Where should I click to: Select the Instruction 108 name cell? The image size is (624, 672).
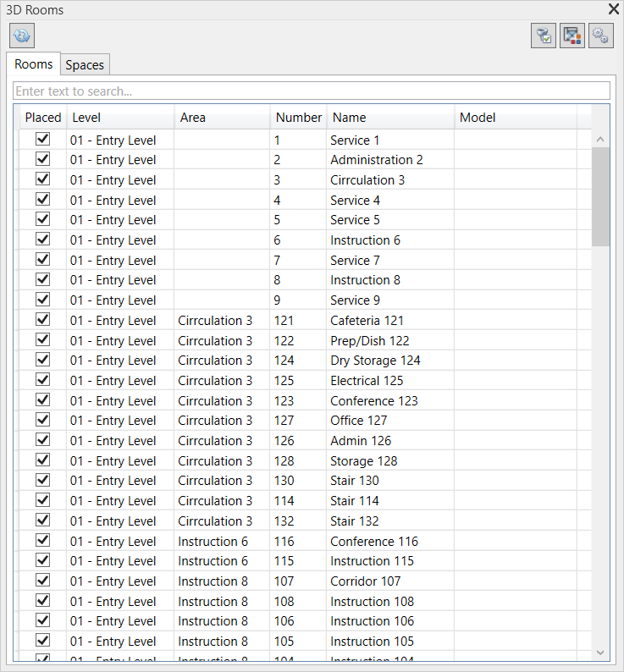click(x=390, y=601)
